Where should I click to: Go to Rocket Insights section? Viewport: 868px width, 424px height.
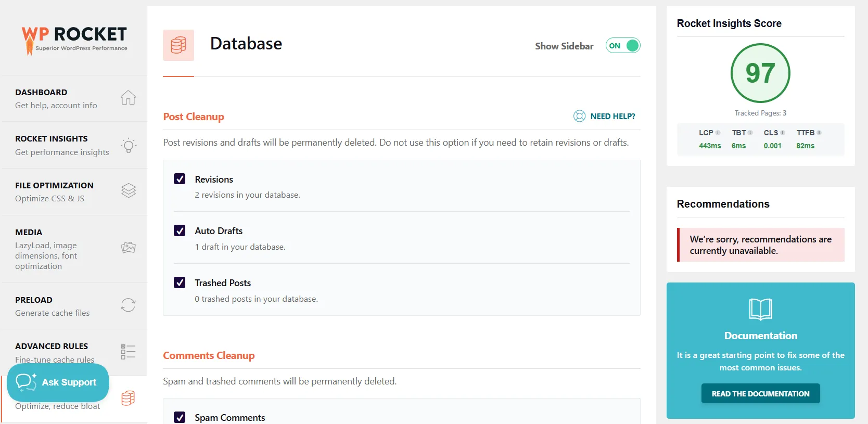(74, 145)
